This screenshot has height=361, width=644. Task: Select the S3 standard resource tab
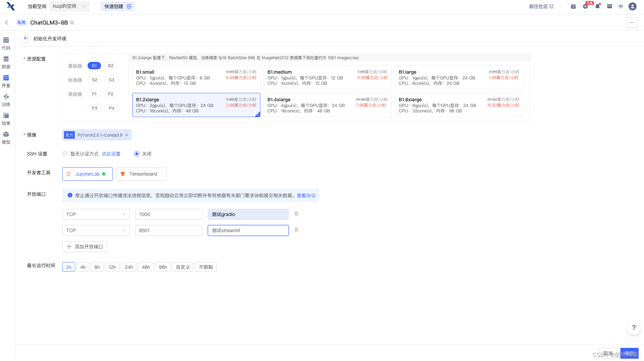(x=111, y=80)
